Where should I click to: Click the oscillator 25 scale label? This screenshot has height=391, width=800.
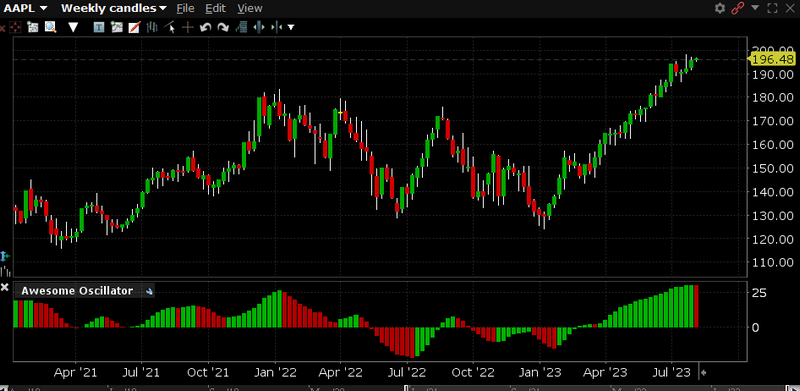pyautogui.click(x=760, y=293)
